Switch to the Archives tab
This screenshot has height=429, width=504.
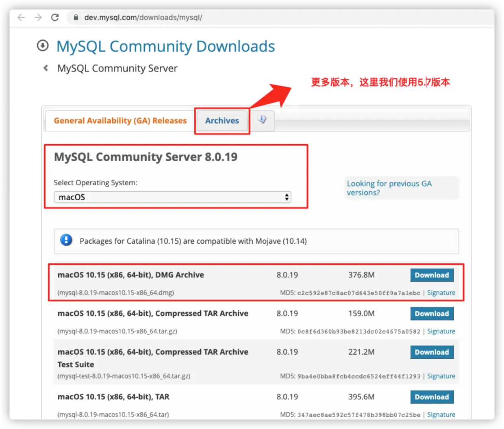point(222,121)
